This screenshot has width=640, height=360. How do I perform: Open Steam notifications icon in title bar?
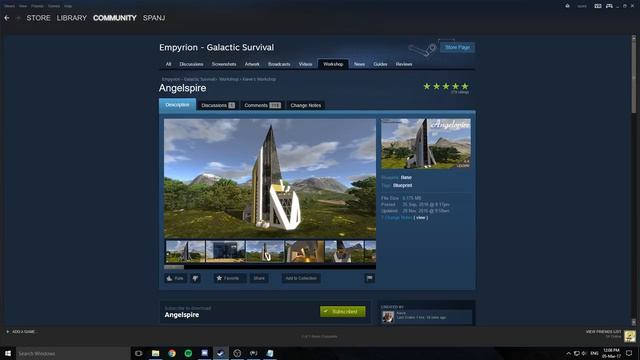tap(567, 6)
